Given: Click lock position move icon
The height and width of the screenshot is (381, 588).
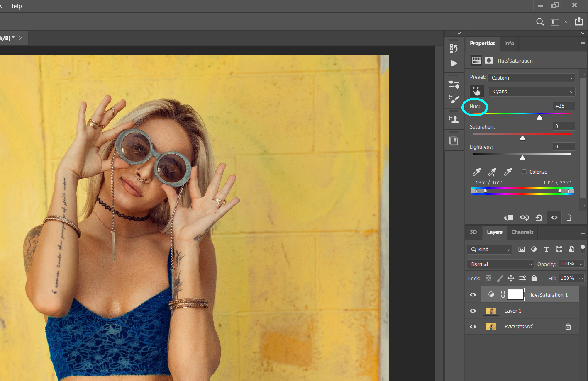Looking at the screenshot, I should tap(511, 278).
